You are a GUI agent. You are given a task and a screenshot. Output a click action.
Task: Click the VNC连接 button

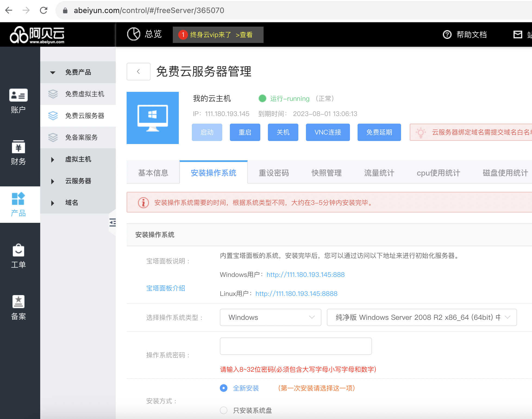coord(328,132)
